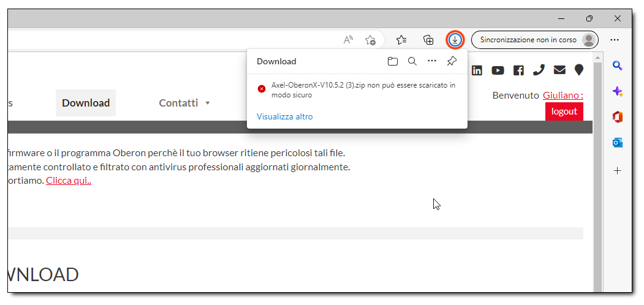Viewport: 644px width, 305px height.
Task: Open the Microsoft Office sidebar icon
Action: point(617,118)
